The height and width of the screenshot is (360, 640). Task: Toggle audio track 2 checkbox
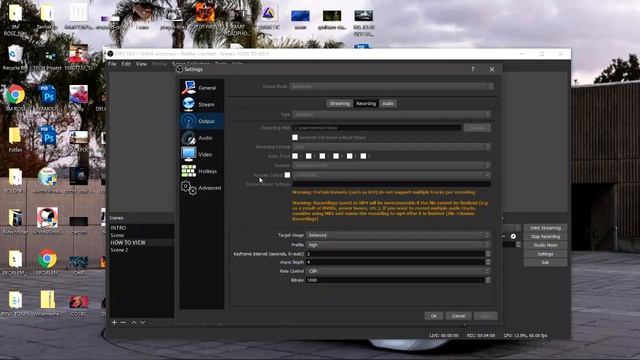tap(309, 156)
